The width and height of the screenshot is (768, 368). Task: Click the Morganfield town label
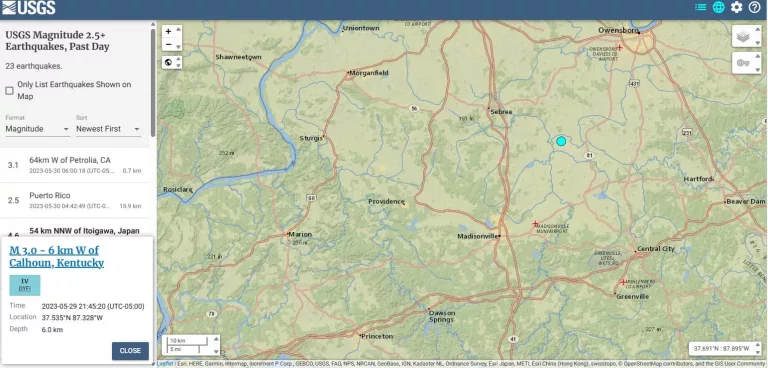(x=369, y=73)
